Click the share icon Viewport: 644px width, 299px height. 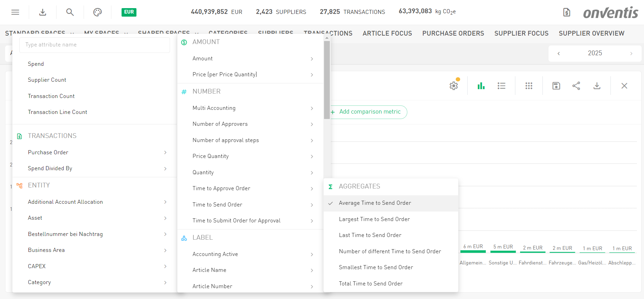tap(576, 86)
